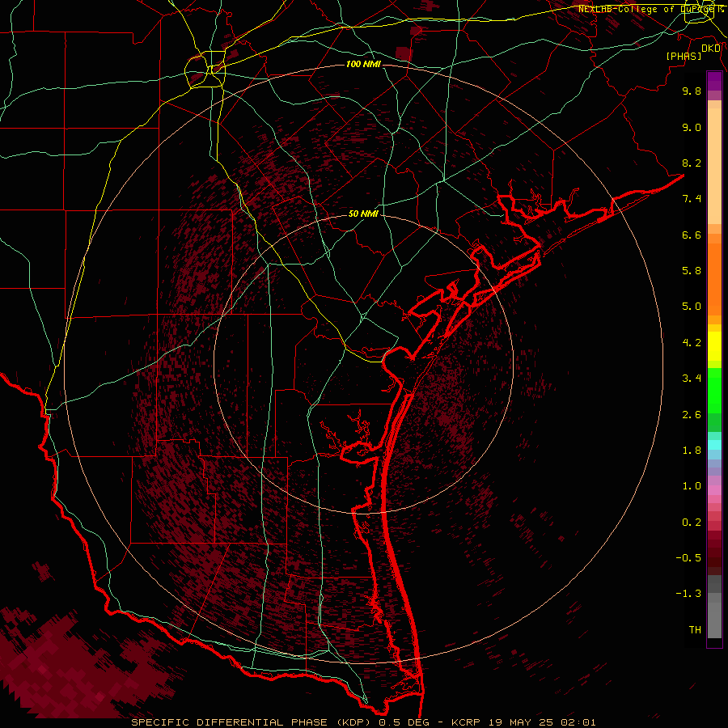This screenshot has height=728, width=728.
Task: Click the 9.0 value on the color scale
Action: tap(692, 127)
